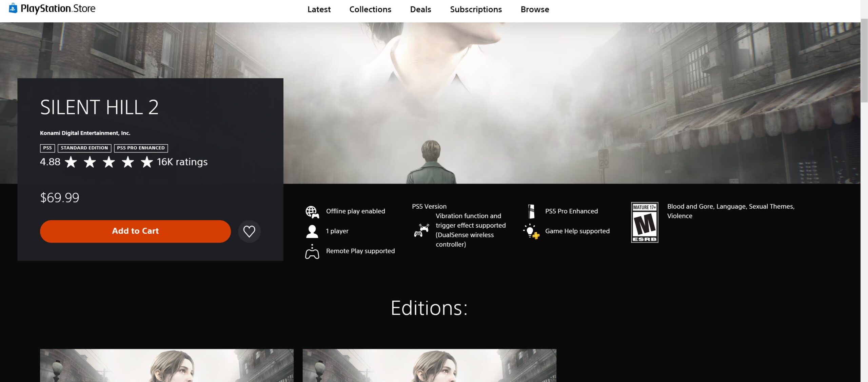868x382 pixels.
Task: Click the Game Help lightbulb icon
Action: click(x=531, y=231)
